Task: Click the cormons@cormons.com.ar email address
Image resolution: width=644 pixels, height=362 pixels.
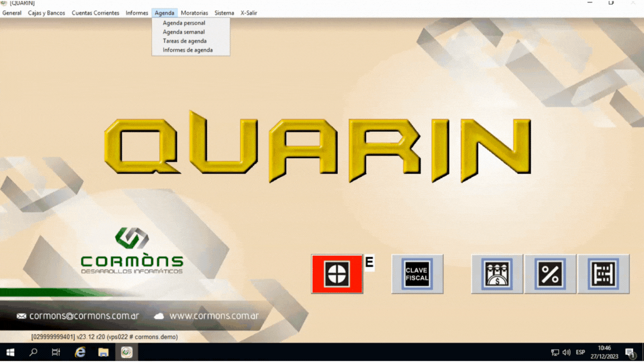Action: pos(84,316)
